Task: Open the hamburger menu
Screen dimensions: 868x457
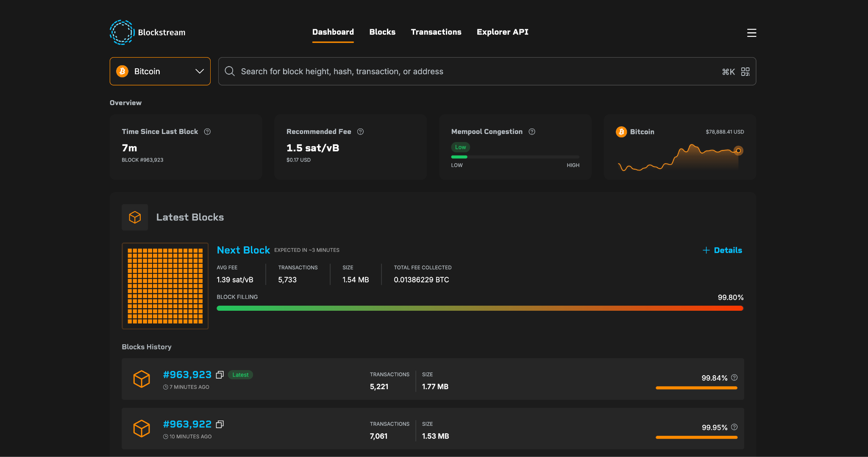Action: coord(751,33)
